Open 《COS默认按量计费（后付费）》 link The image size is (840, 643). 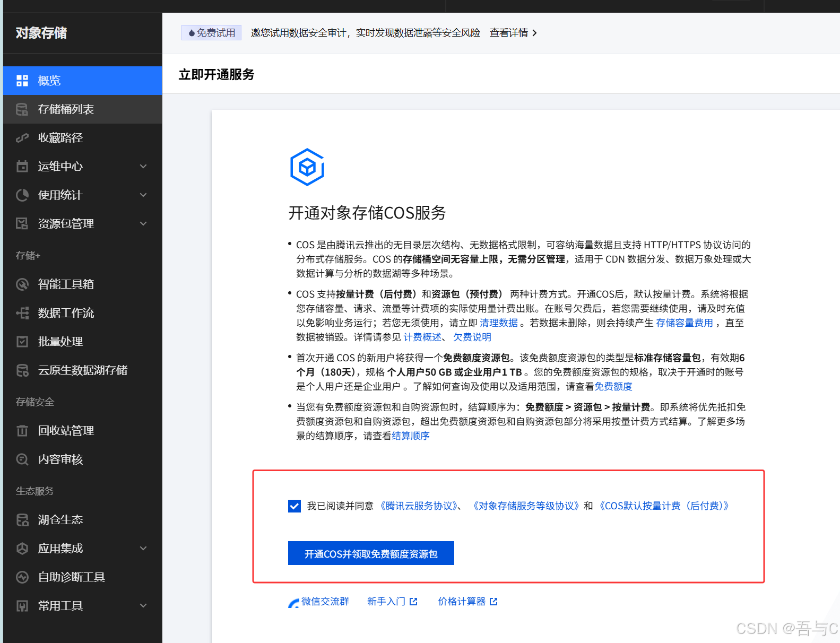point(664,506)
